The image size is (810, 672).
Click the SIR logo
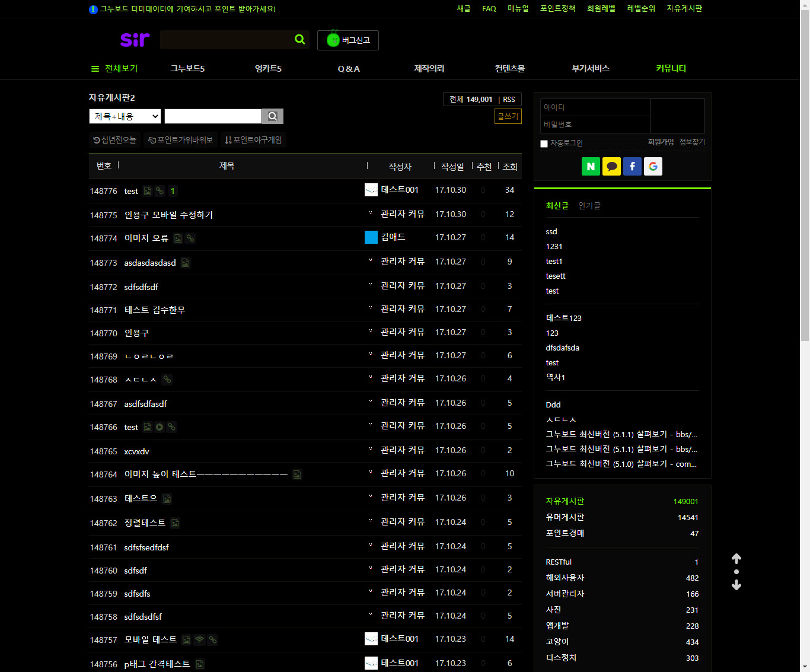click(x=135, y=40)
